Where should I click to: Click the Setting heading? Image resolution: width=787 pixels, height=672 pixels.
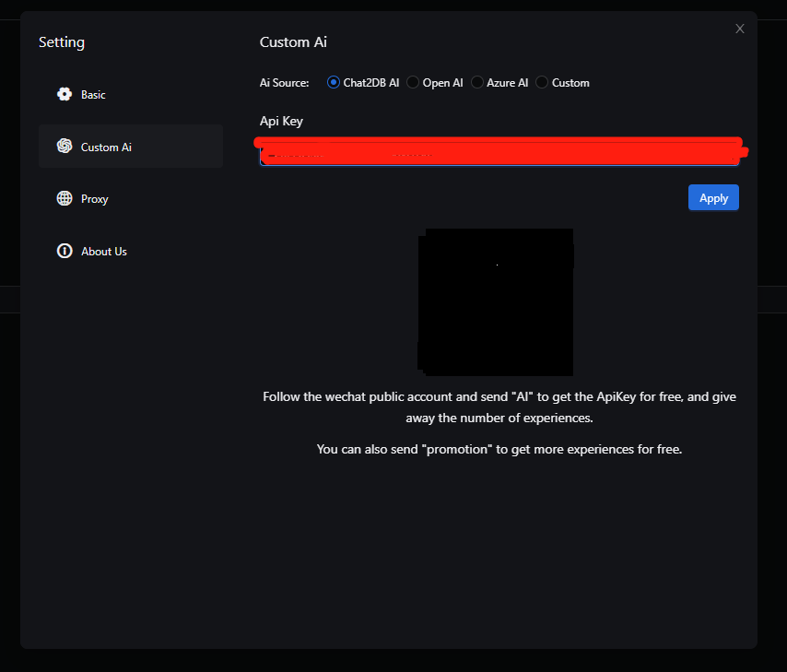click(x=62, y=42)
